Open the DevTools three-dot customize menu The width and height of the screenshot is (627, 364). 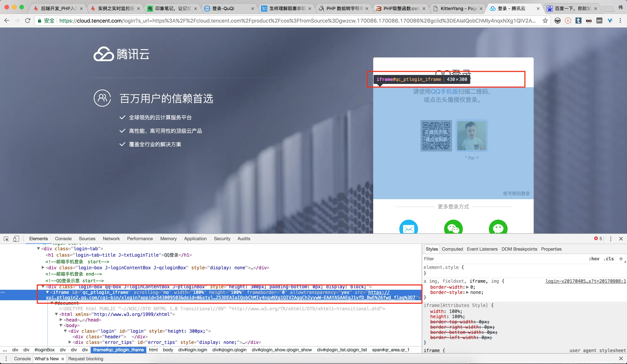(611, 239)
